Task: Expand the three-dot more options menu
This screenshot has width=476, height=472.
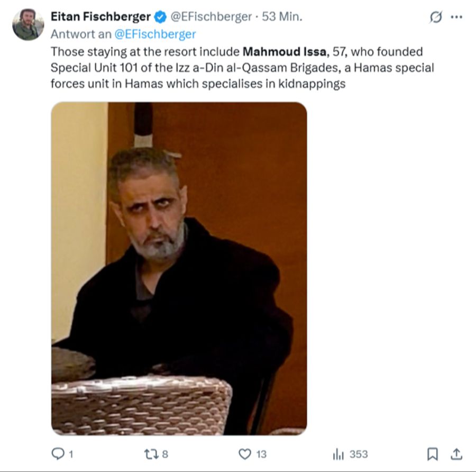Action: 456,17
